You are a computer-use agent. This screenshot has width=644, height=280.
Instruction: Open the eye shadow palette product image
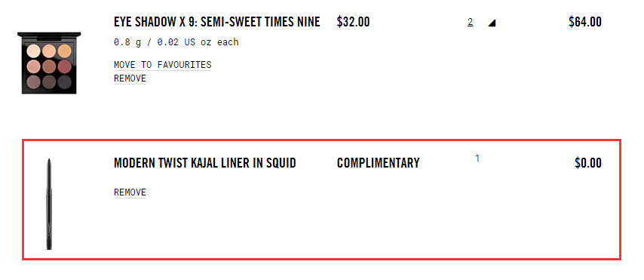(x=49, y=63)
